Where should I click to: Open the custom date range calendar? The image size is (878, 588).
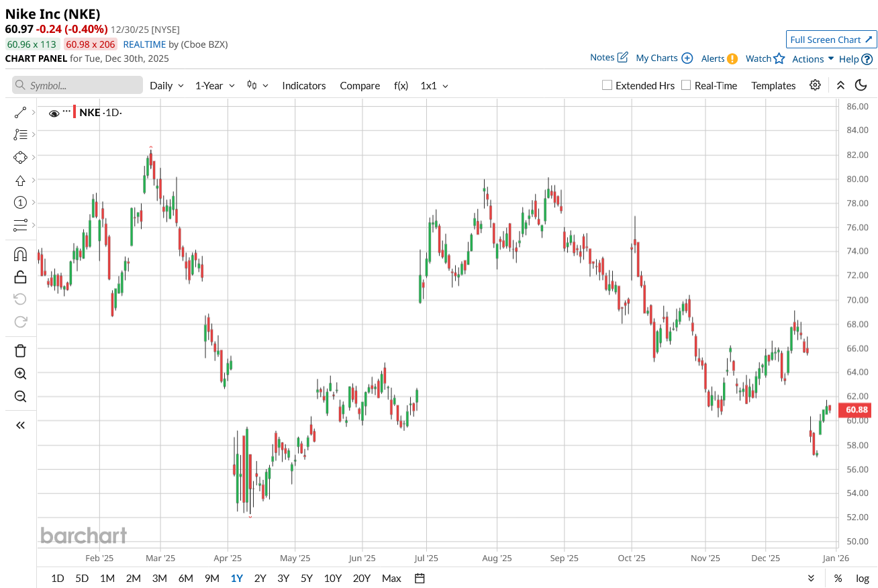coord(420,578)
